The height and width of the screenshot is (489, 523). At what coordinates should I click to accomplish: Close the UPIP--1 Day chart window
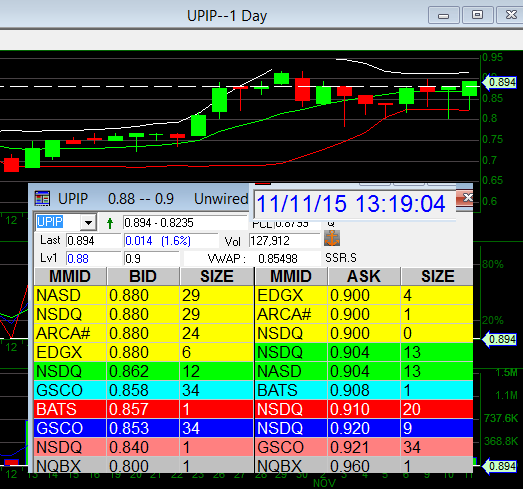510,15
